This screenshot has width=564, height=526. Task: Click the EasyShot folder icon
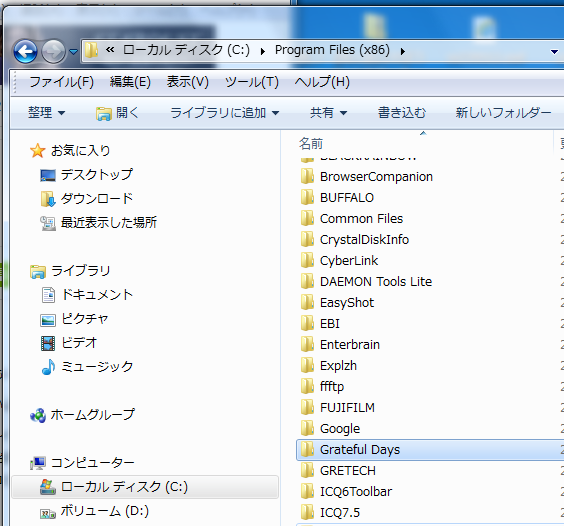tap(307, 302)
